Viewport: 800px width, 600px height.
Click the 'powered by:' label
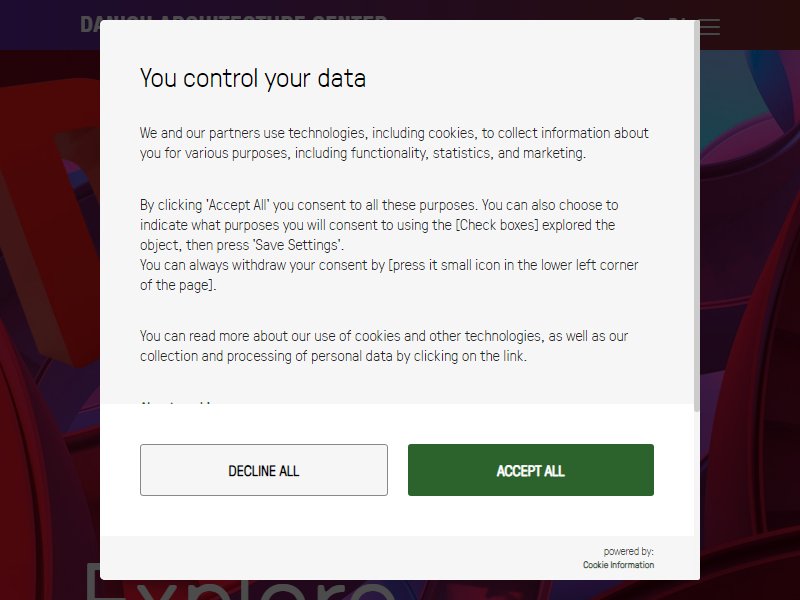coord(628,551)
